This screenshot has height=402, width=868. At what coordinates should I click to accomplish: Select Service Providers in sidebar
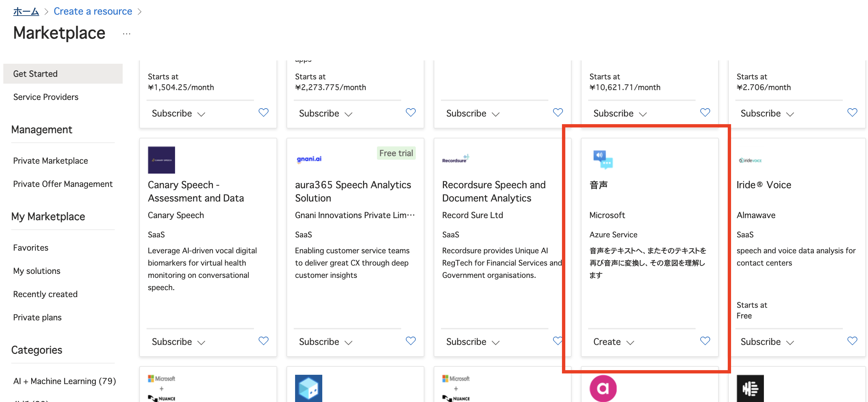click(x=45, y=97)
